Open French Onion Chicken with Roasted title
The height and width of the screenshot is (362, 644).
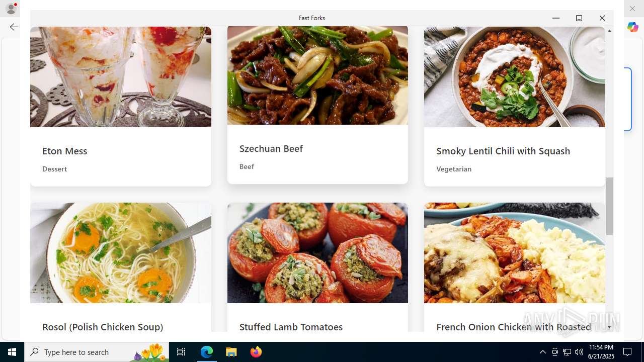click(514, 327)
